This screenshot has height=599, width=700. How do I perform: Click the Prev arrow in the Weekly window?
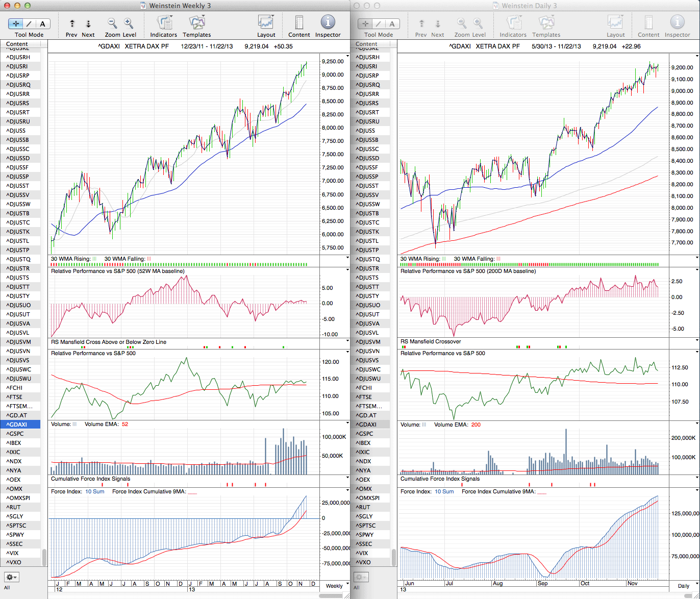tap(72, 24)
